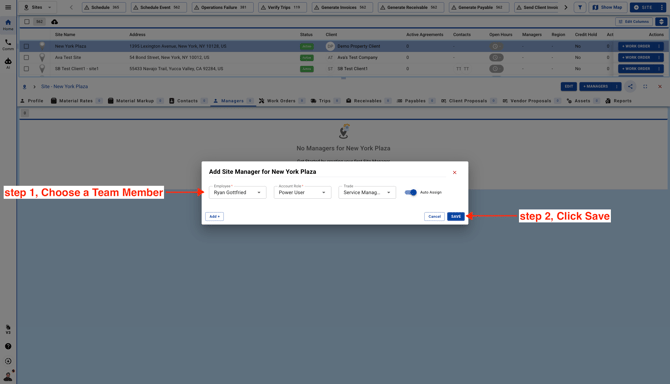Viewport: 670px width, 384px height.
Task: Click the Verify Trips filter chip
Action: [283, 7]
